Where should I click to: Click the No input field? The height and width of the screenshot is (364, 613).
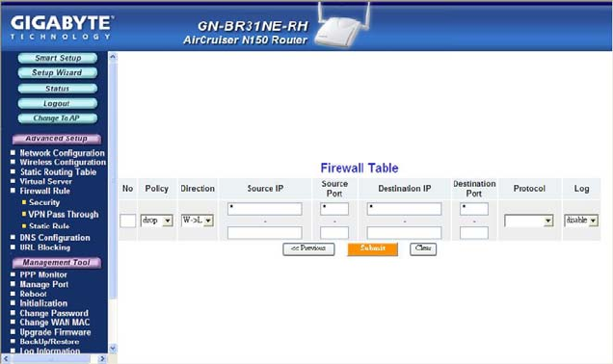click(128, 221)
